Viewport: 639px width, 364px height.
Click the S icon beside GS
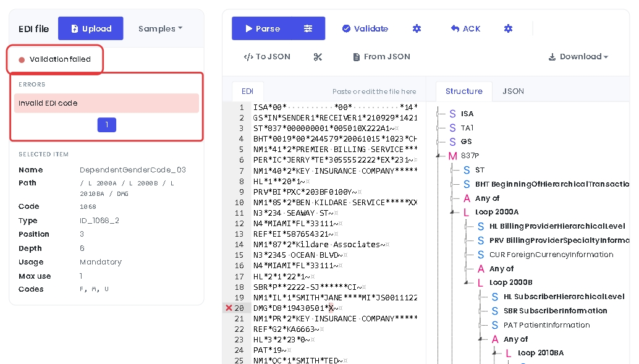pos(453,142)
